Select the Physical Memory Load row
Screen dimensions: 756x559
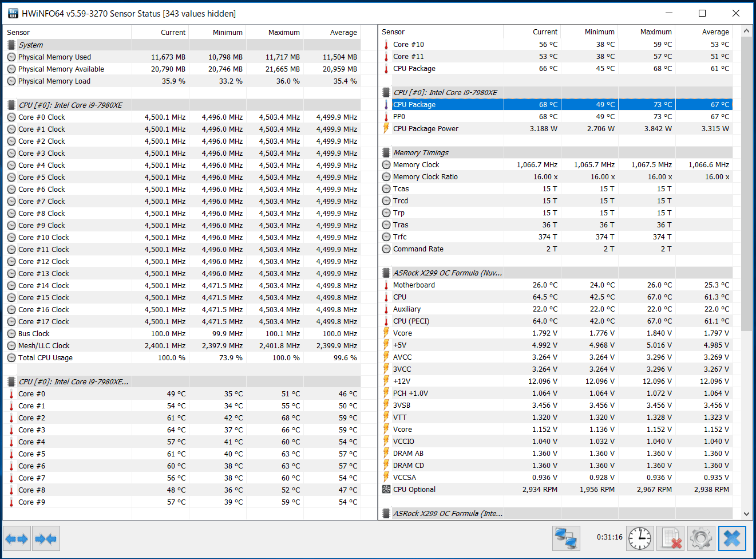pyautogui.click(x=182, y=81)
